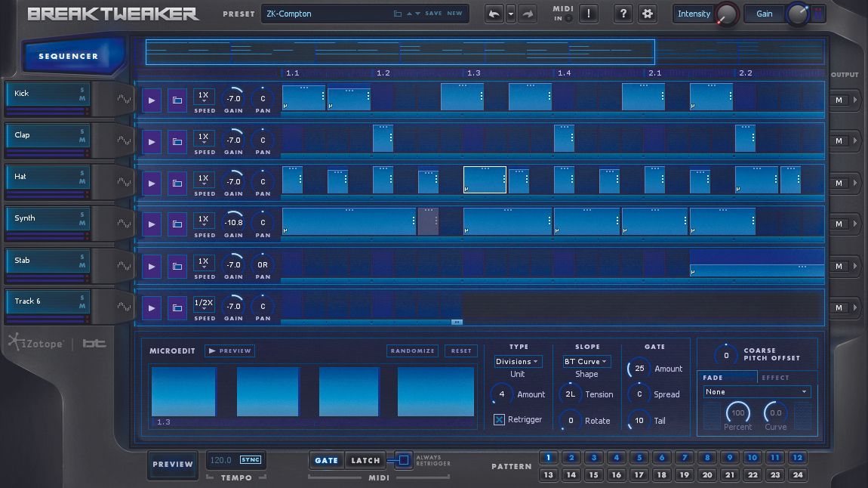The image size is (868, 488).
Task: Click the large Preview button
Action: tap(173, 464)
